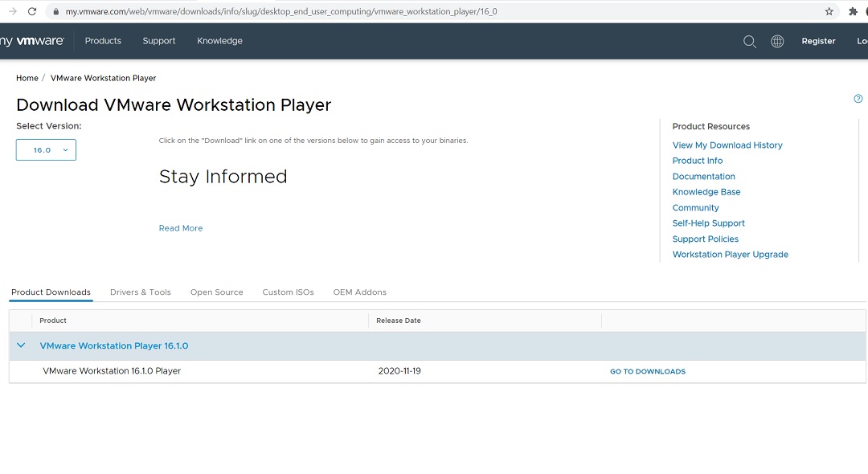
Task: Open the Documentation link
Action: point(703,177)
